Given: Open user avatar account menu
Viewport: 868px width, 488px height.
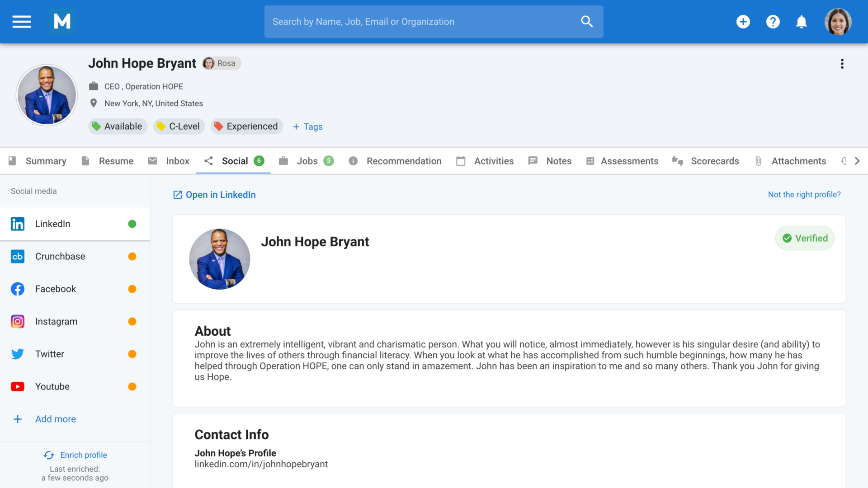Looking at the screenshot, I should point(838,22).
